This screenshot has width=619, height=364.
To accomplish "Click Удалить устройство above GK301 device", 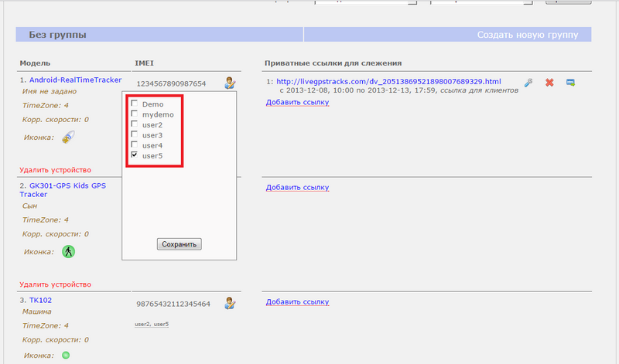I will coord(56,170).
